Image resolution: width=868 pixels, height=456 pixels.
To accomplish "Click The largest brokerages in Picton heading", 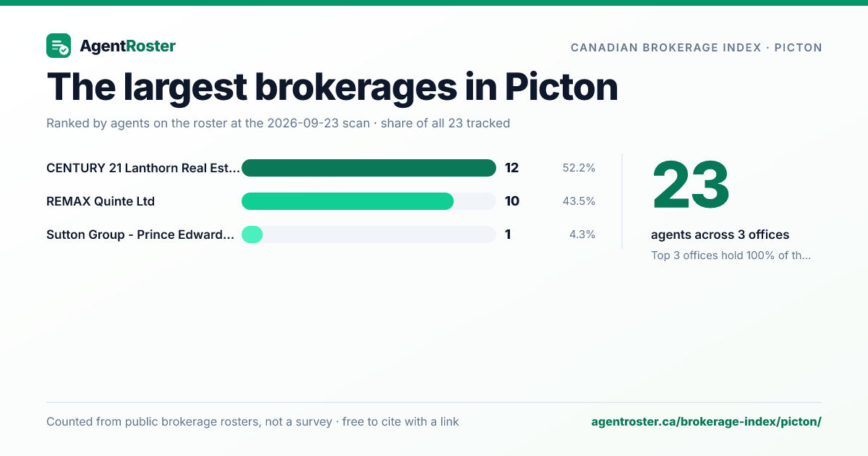I will [x=332, y=87].
